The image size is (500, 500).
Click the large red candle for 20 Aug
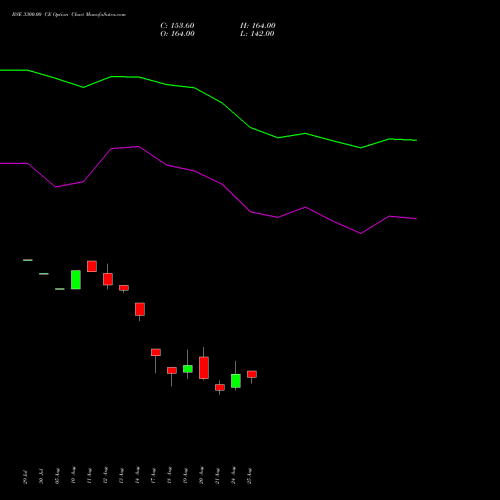(204, 368)
